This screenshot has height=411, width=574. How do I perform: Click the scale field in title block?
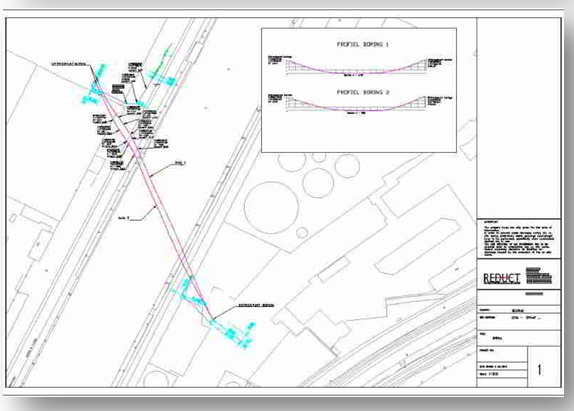click(502, 374)
